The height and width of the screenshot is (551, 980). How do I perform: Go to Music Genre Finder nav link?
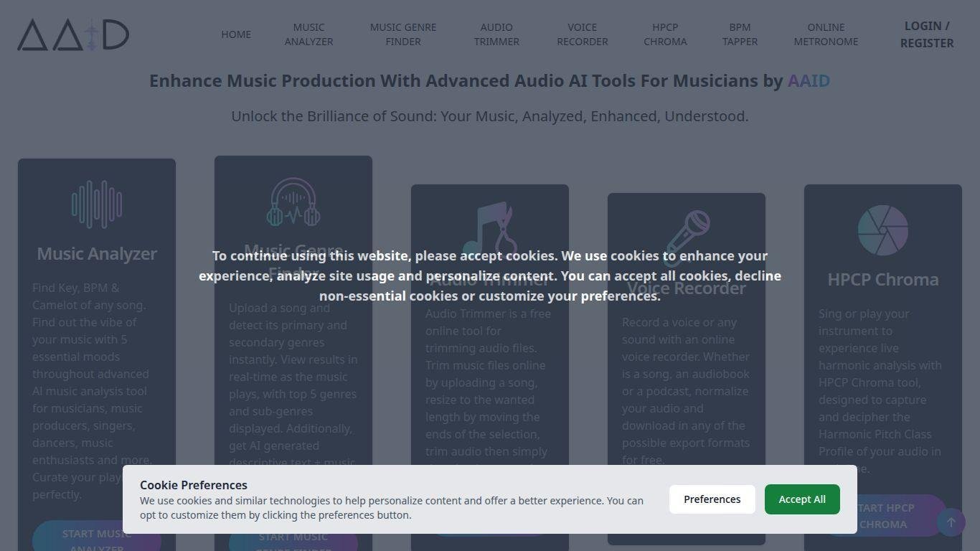click(x=403, y=34)
